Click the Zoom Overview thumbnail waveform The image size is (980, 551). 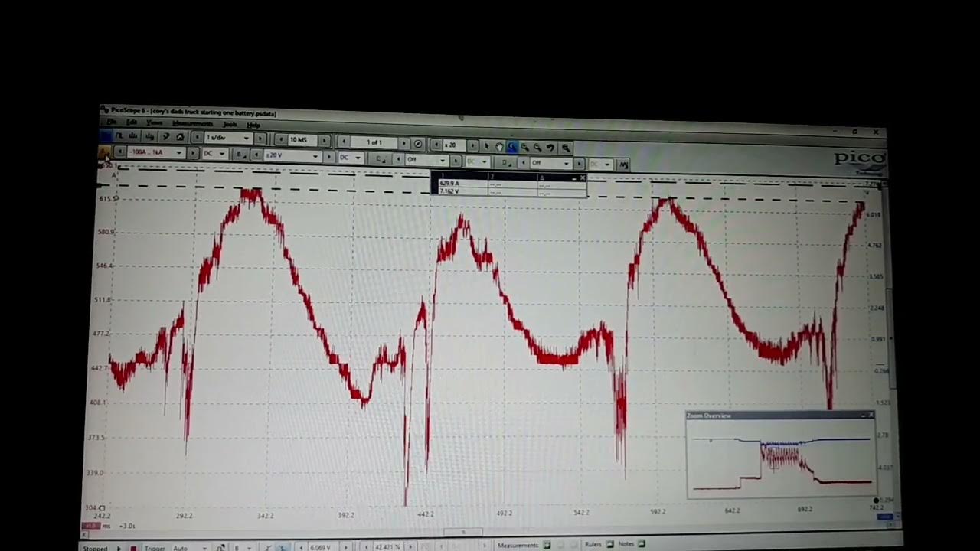(x=781, y=459)
